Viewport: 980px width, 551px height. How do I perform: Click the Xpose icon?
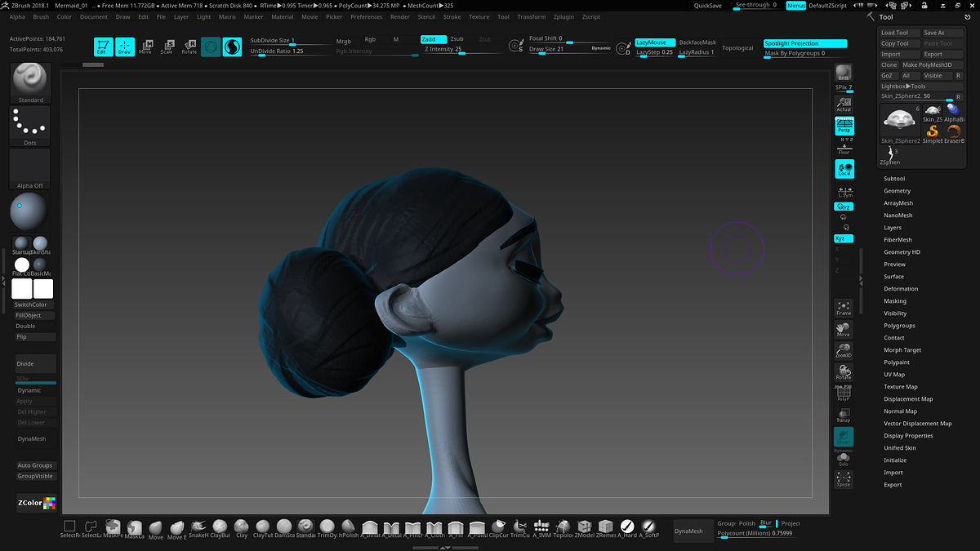click(844, 479)
